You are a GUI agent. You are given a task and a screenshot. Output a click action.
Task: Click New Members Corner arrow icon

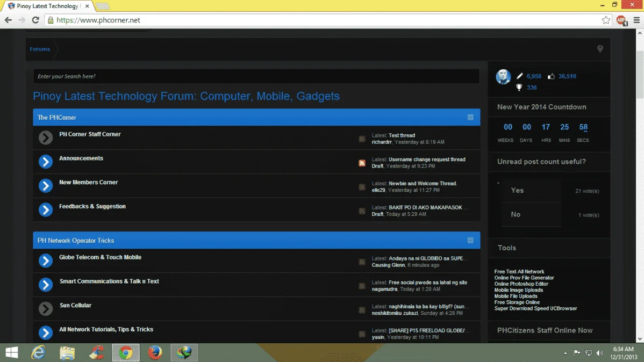tap(46, 185)
